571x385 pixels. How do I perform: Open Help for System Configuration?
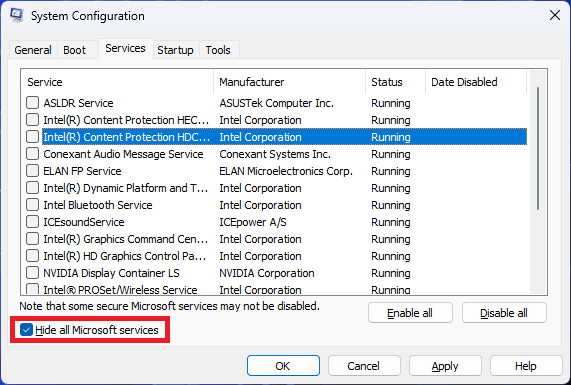click(525, 366)
